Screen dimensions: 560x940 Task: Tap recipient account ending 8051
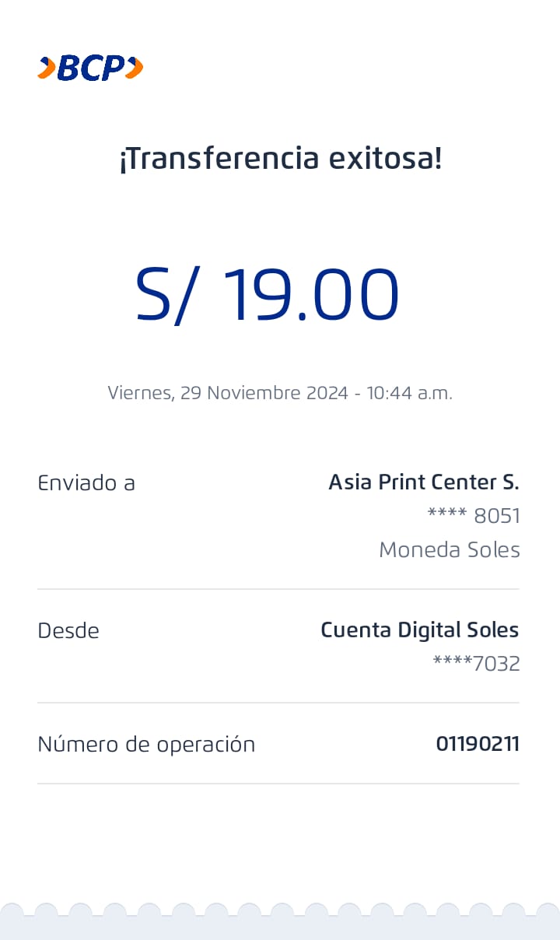point(474,516)
